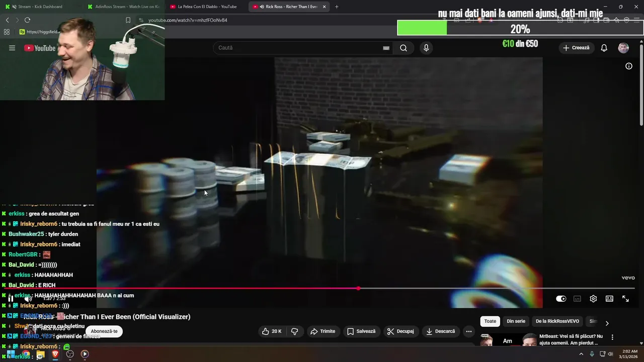Download the video via Descarcă

(x=440, y=331)
